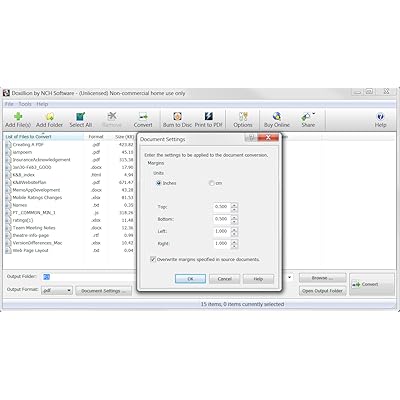Click the Top margin input field
The height and width of the screenshot is (400, 400).
(222, 207)
